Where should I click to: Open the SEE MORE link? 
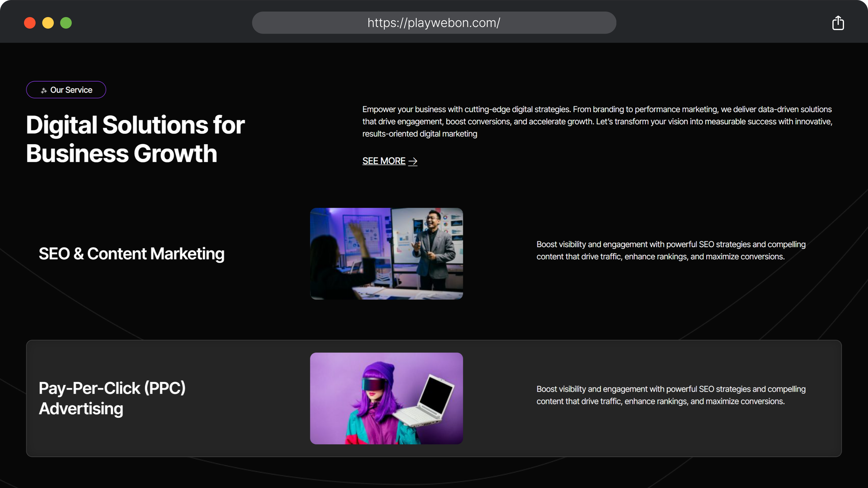pyautogui.click(x=384, y=161)
